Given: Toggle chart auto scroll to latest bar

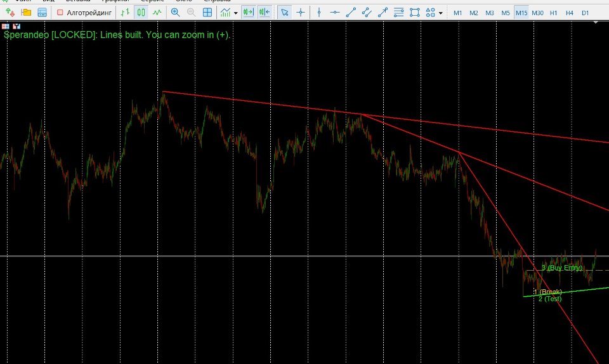Looking at the screenshot, I should [264, 13].
